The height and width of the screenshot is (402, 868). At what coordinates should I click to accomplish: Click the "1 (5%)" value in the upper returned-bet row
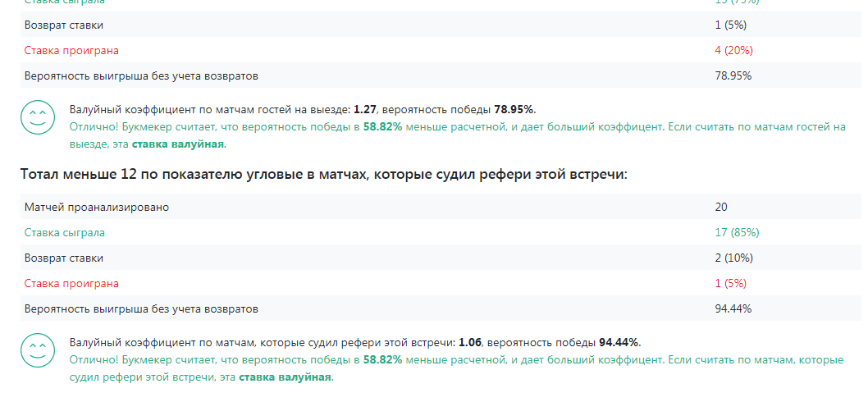point(730,25)
